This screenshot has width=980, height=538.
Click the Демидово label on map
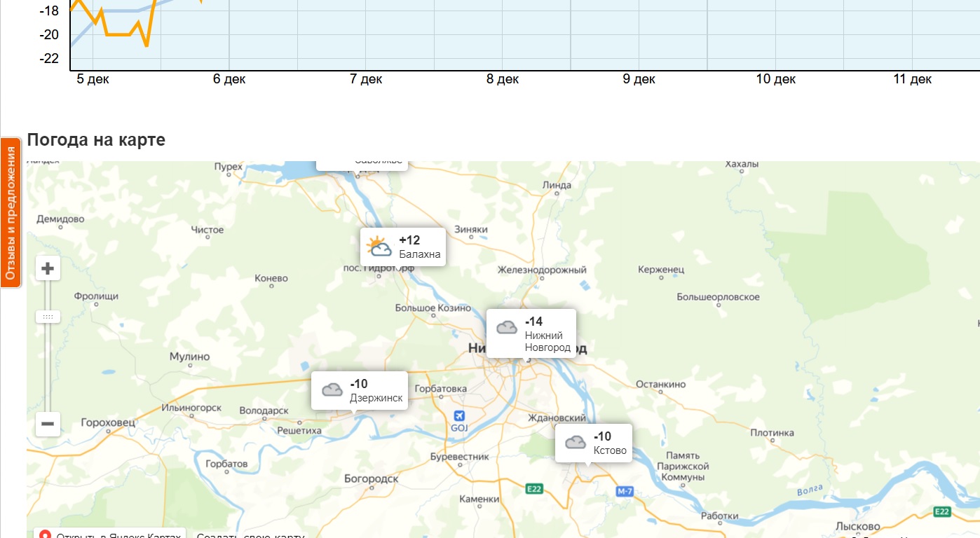pyautogui.click(x=60, y=219)
